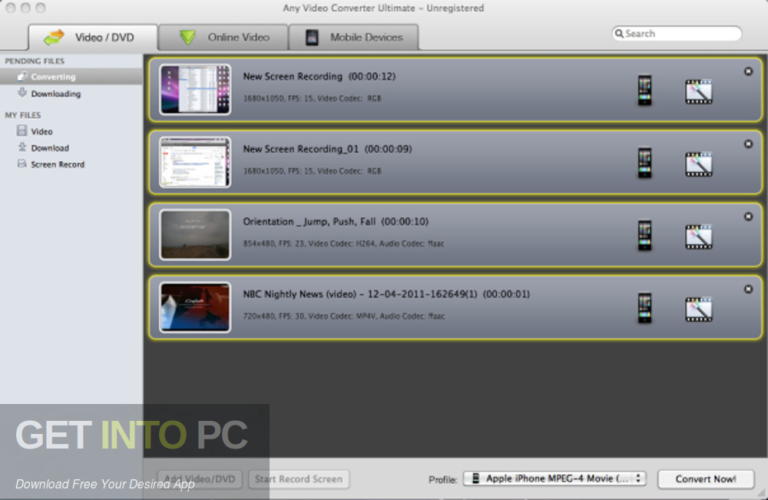Open Screen Record under My Files
Screen dimensions: 768x500
[57, 165]
